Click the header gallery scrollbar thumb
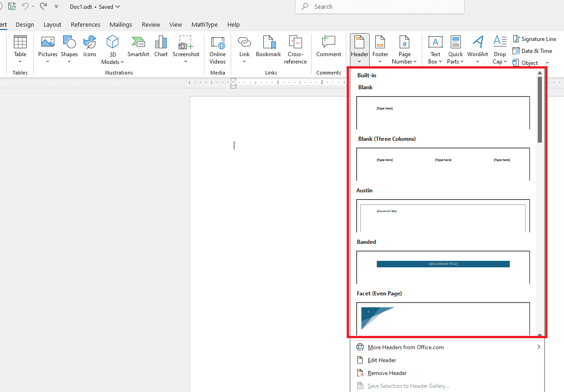The width and height of the screenshot is (564, 392). tap(540, 110)
